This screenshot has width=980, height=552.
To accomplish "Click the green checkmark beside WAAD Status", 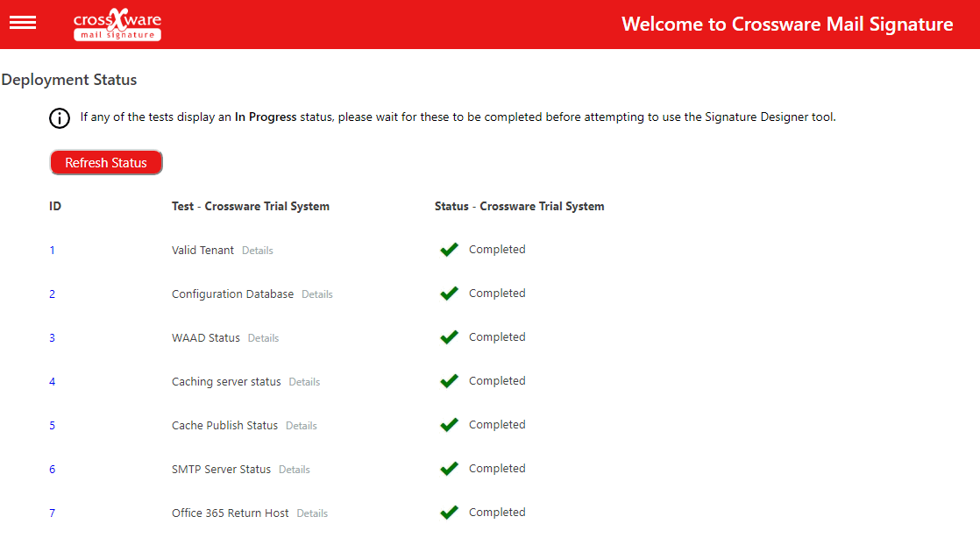I will (449, 336).
